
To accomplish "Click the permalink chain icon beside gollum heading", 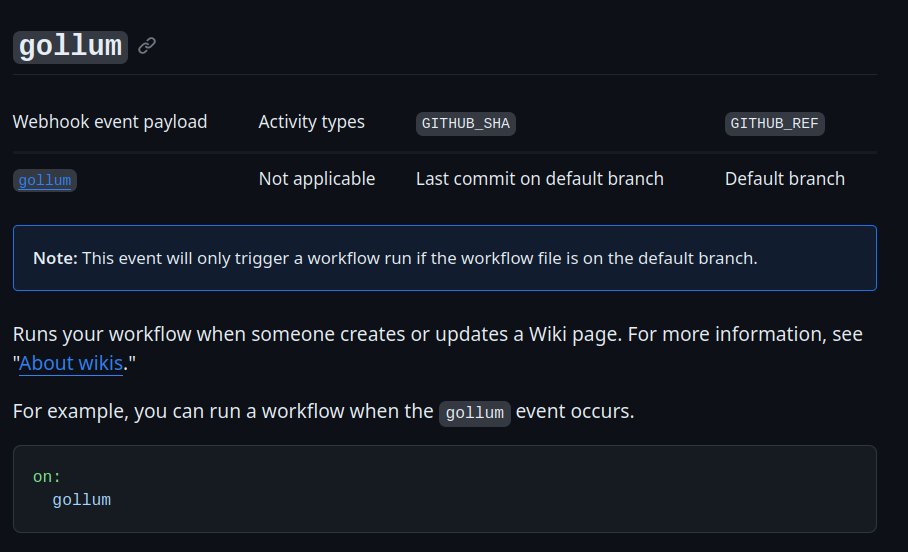I will (x=147, y=46).
